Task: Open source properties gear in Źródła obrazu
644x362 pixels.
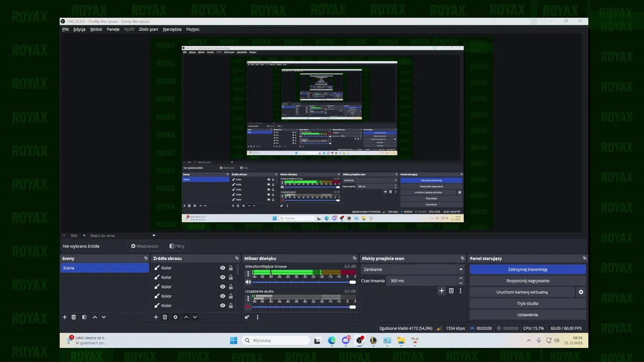Action: (x=175, y=317)
